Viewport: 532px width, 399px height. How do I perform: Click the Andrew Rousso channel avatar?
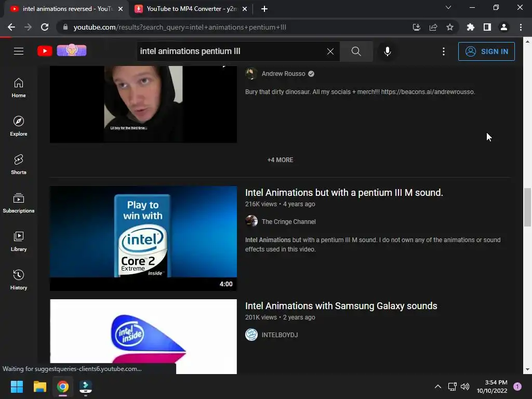pos(251,73)
